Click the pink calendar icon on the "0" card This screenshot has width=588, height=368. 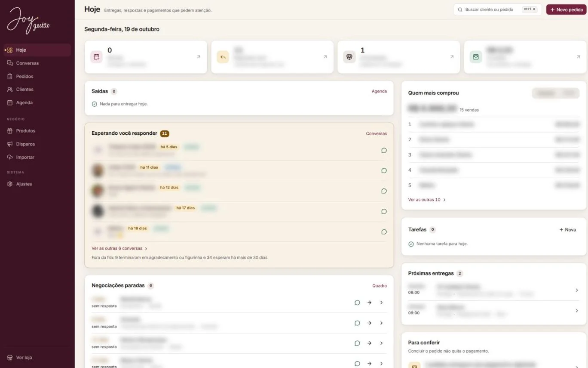click(x=96, y=57)
